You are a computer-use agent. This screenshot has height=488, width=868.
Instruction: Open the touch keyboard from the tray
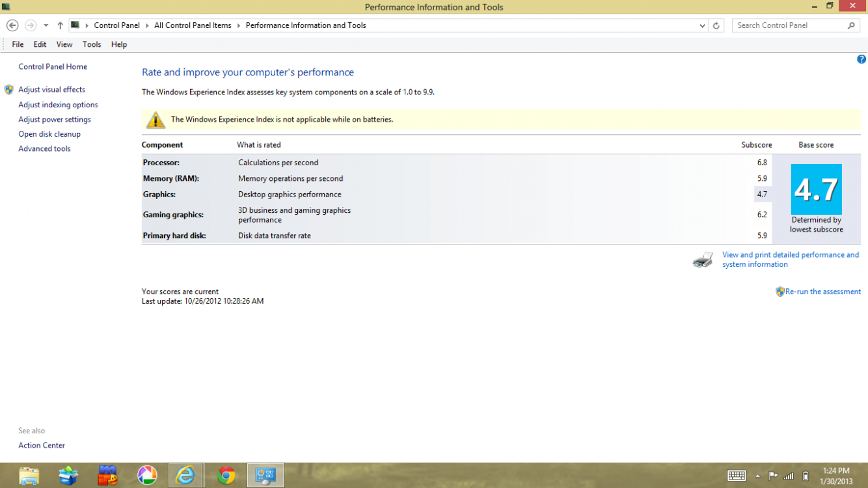pyautogui.click(x=737, y=476)
